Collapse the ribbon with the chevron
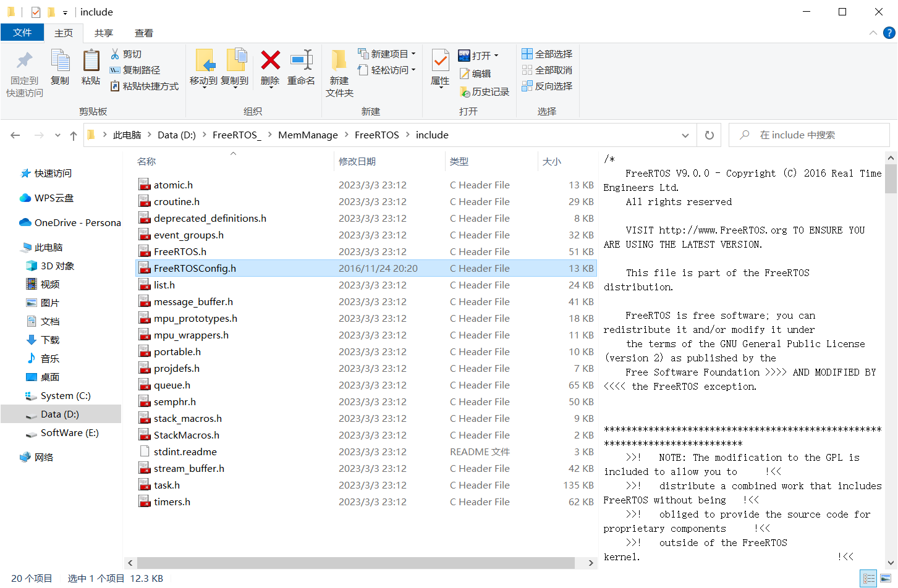 (873, 33)
